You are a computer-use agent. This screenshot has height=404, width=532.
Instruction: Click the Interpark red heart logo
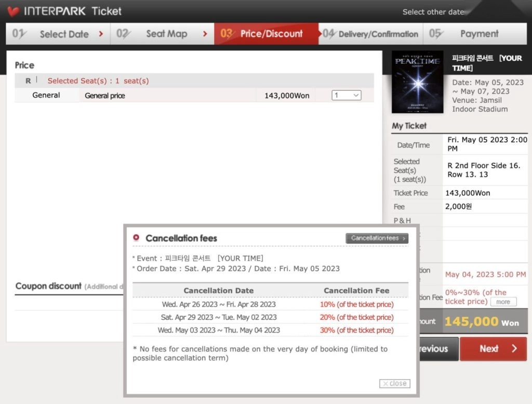pos(13,11)
